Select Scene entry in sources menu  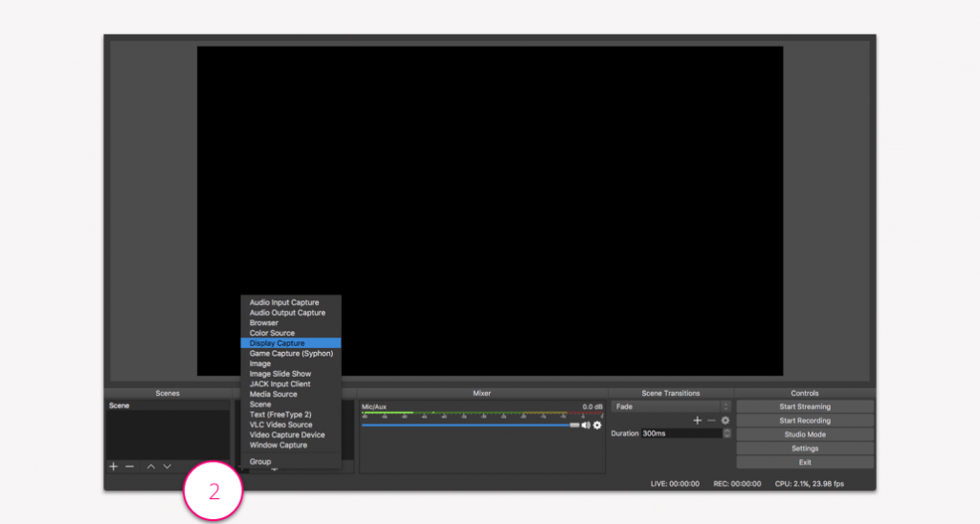click(291, 404)
